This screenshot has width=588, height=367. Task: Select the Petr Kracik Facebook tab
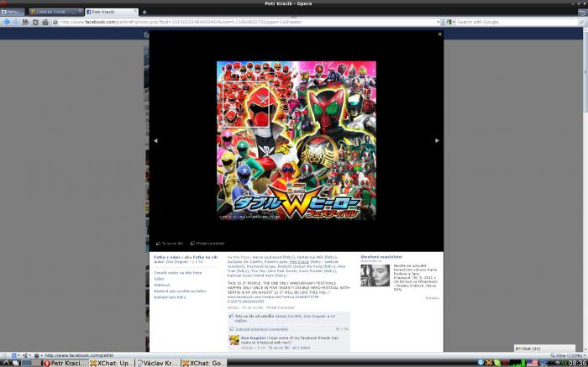(112, 12)
